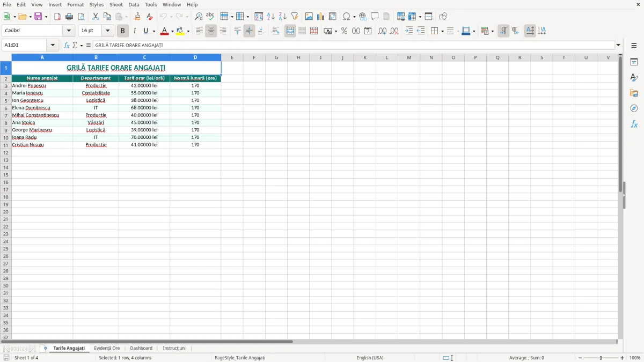
Task: Click the Clear Direct Formatting icon
Action: (149, 17)
